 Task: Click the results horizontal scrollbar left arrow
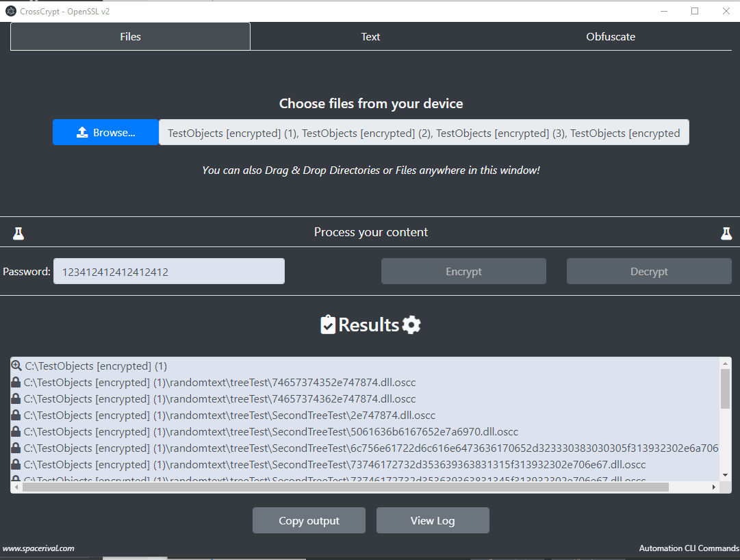(x=16, y=487)
